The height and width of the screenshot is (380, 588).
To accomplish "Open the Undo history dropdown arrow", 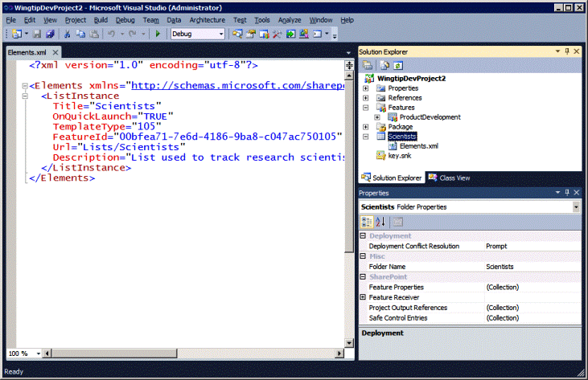I will (x=122, y=34).
